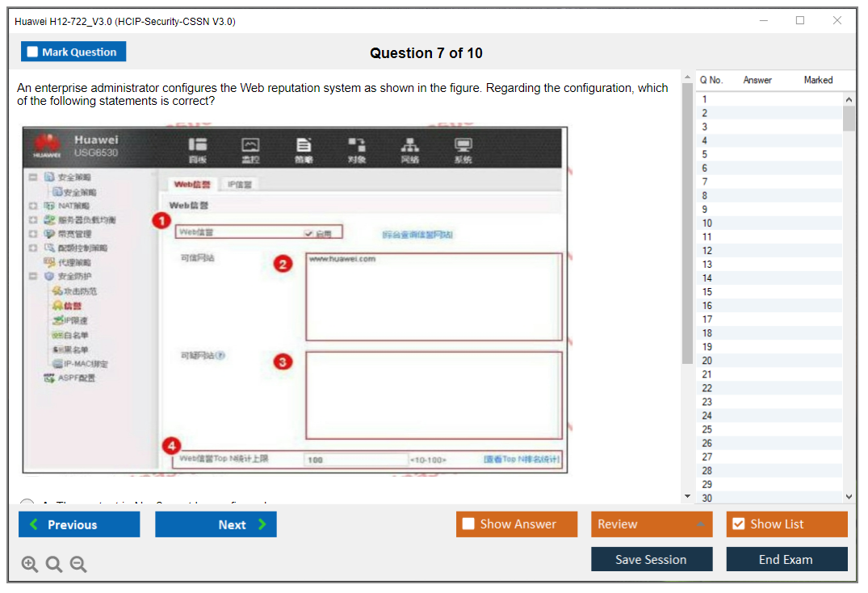This screenshot has width=868, height=593.
Task: Click the green arrow on Previous button
Action: click(33, 524)
